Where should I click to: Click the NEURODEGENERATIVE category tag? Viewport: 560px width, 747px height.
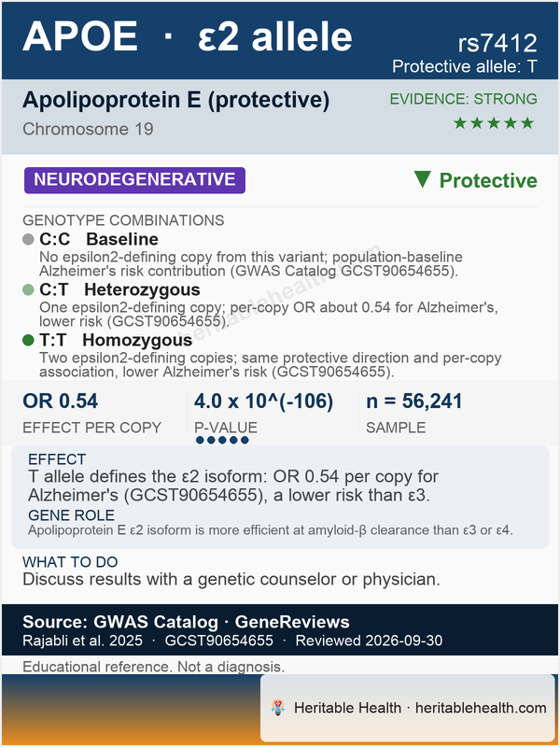pos(134,180)
